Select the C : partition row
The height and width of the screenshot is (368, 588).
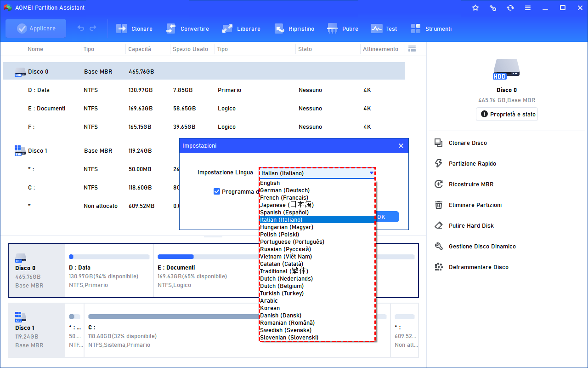[x=91, y=188]
